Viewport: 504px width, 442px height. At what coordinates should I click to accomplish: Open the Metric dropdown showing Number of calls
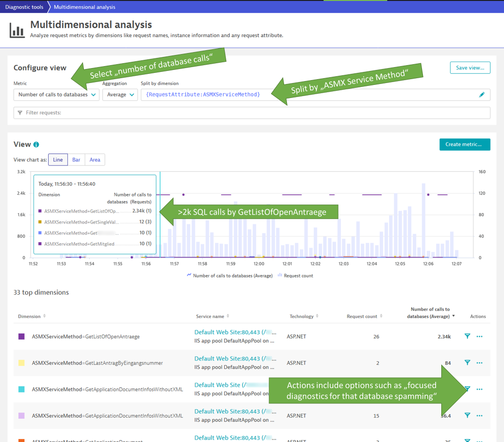point(56,95)
